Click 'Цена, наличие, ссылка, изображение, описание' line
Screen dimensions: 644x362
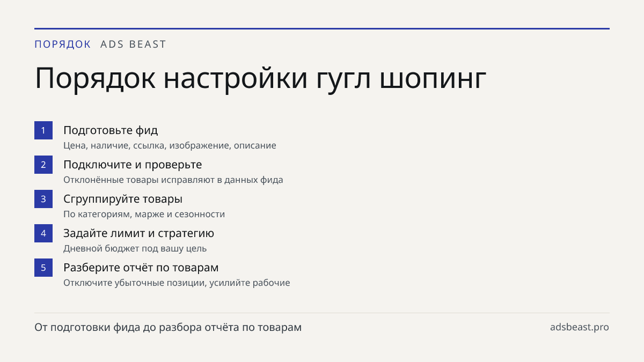(x=170, y=145)
